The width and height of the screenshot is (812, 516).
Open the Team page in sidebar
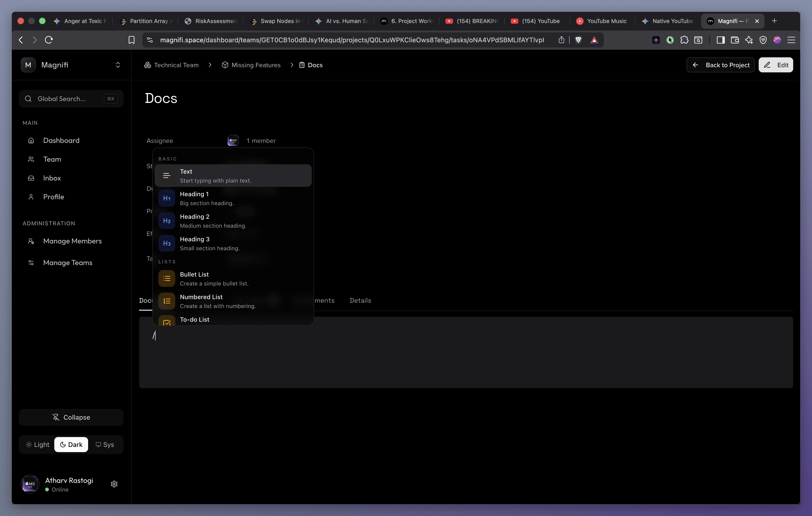point(71,159)
